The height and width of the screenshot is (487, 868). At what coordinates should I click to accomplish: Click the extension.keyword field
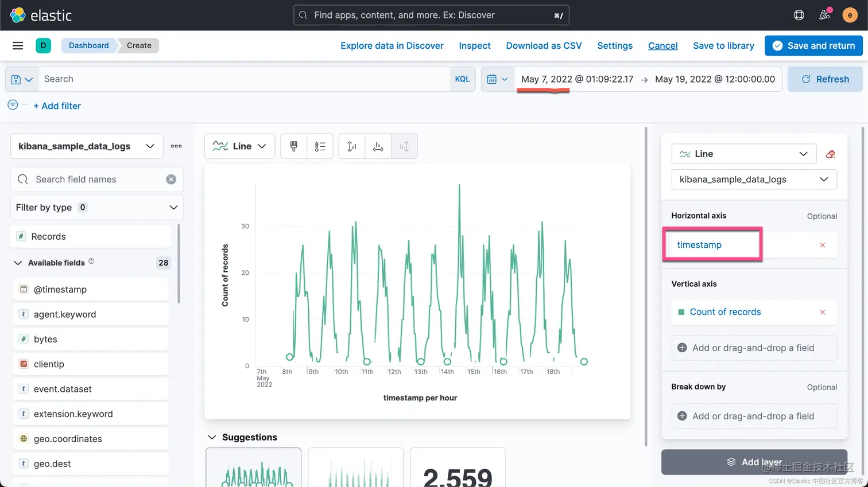coord(91,414)
